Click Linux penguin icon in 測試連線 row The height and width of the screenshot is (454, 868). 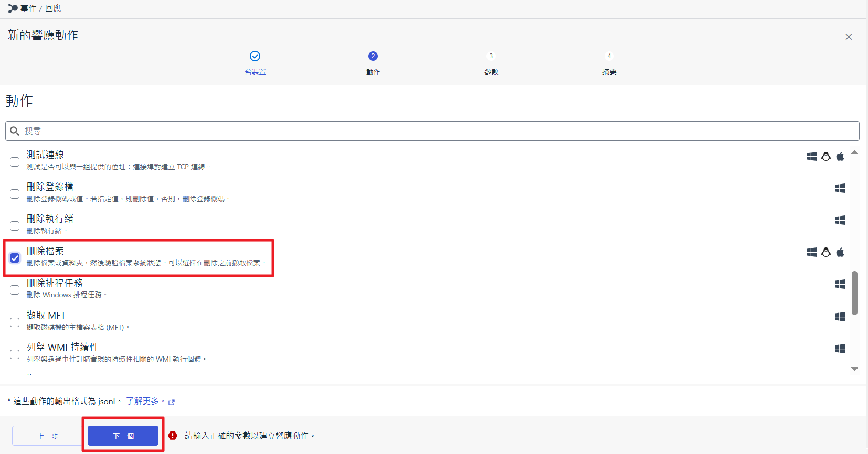(826, 156)
